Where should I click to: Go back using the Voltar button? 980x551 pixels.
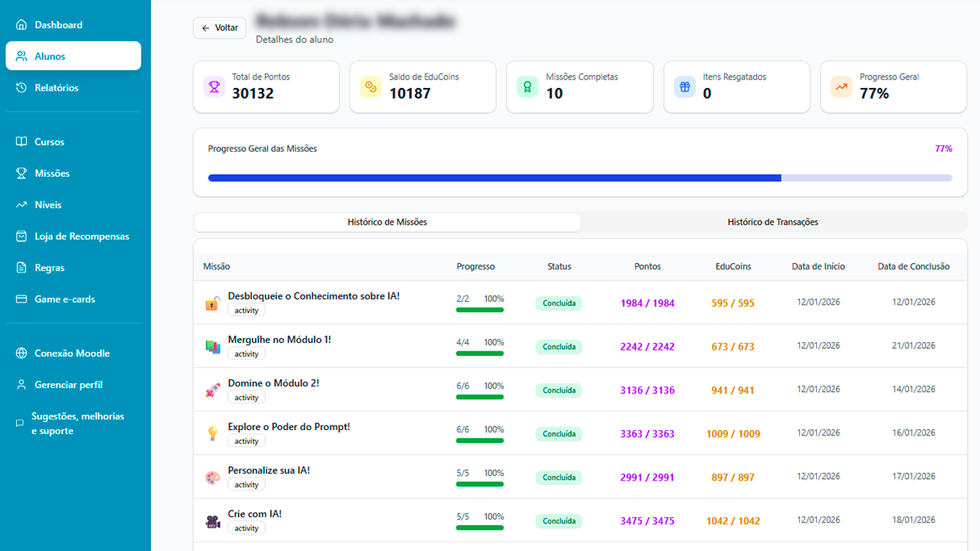[220, 28]
